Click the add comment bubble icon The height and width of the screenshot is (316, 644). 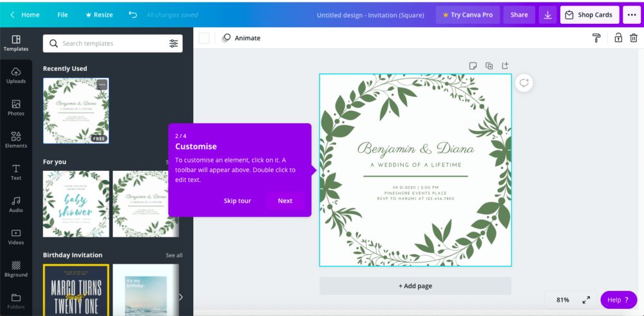click(524, 83)
